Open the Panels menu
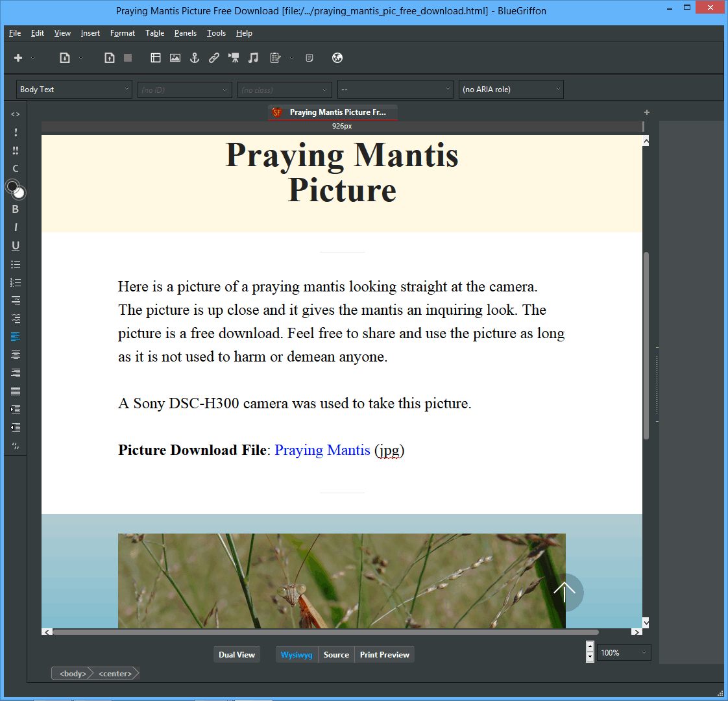The height and width of the screenshot is (701, 728). coord(186,33)
